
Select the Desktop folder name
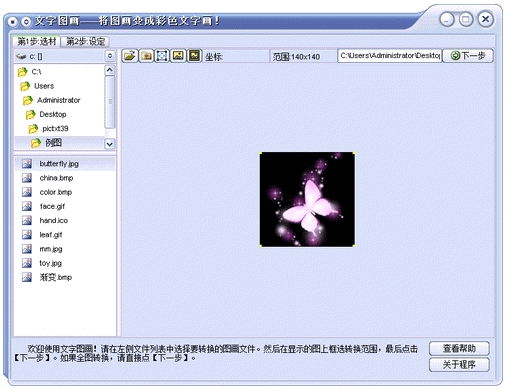coord(53,114)
